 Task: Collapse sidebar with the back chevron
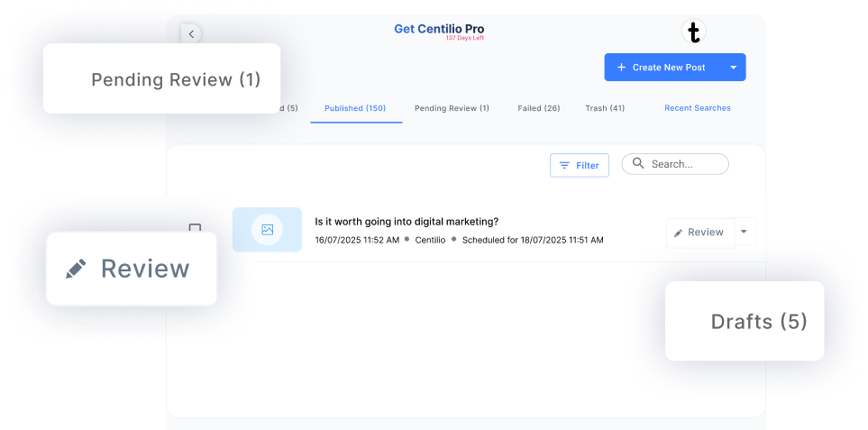pos(191,33)
